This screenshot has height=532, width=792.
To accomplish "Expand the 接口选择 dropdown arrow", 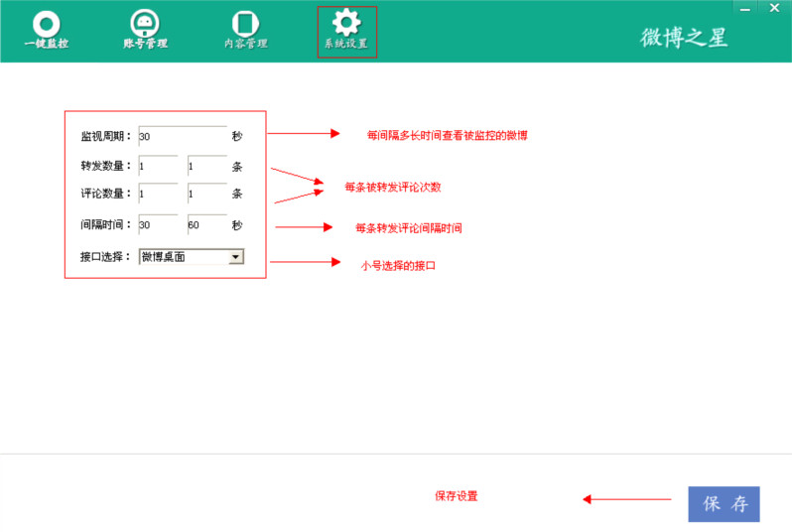I will 235,257.
